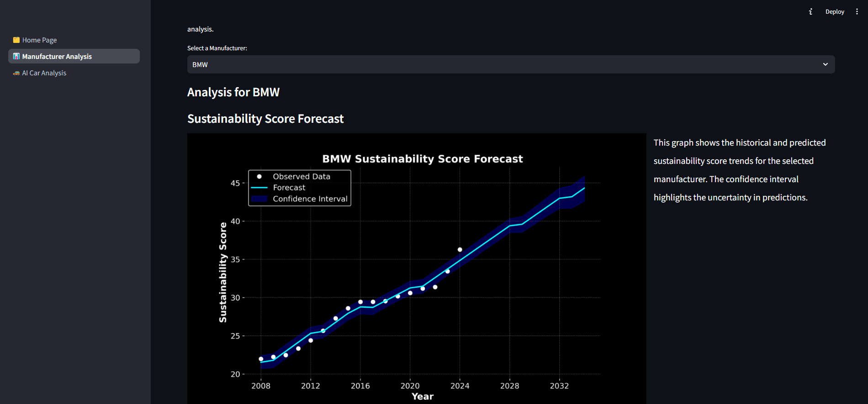
Task: Click the 2008 observed data point
Action: tap(261, 359)
